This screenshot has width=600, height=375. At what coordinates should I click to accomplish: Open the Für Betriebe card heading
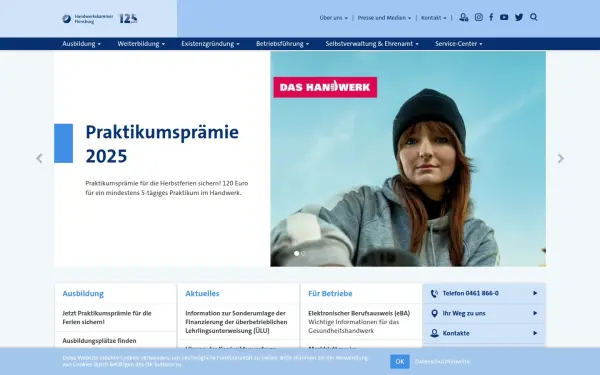coord(330,293)
